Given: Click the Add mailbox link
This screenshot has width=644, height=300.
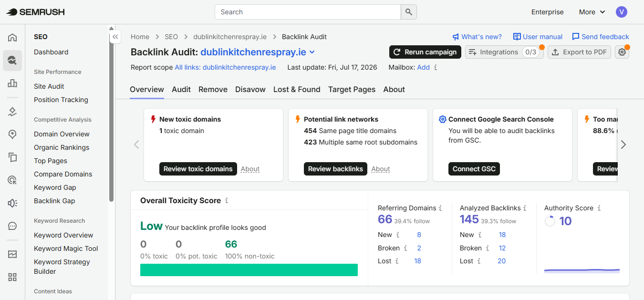Looking at the screenshot, I should 423,67.
